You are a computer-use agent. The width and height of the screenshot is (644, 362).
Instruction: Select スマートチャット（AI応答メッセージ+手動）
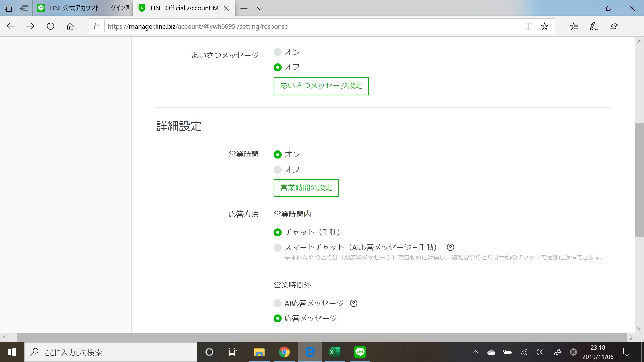click(x=278, y=248)
